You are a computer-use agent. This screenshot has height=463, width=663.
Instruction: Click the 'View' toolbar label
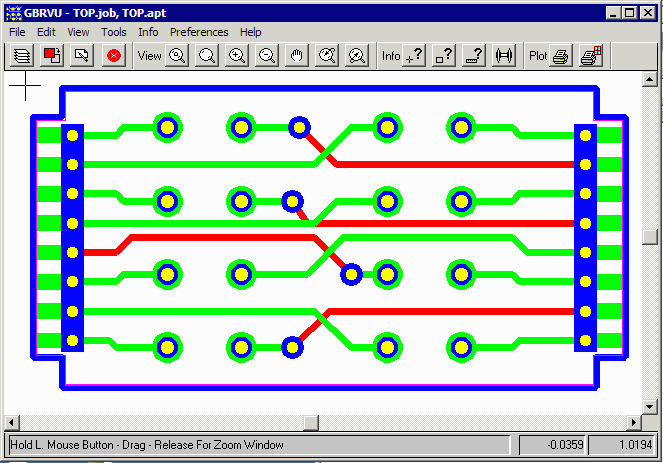[x=149, y=56]
